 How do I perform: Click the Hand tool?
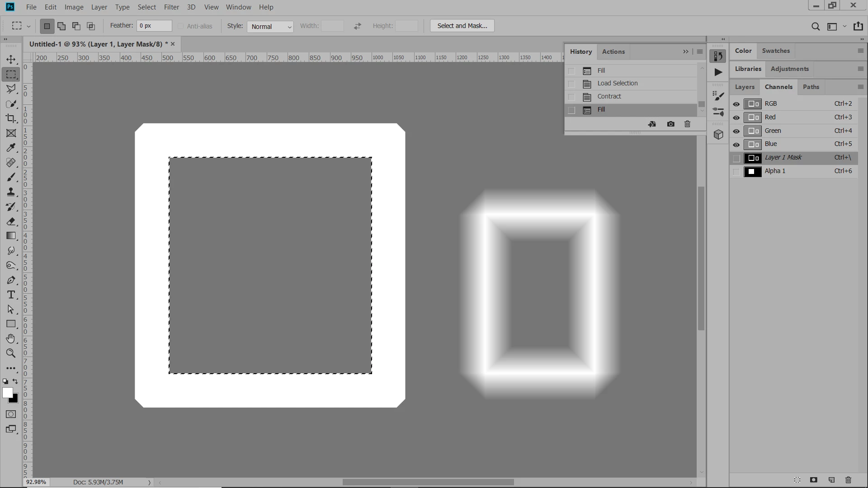11,338
